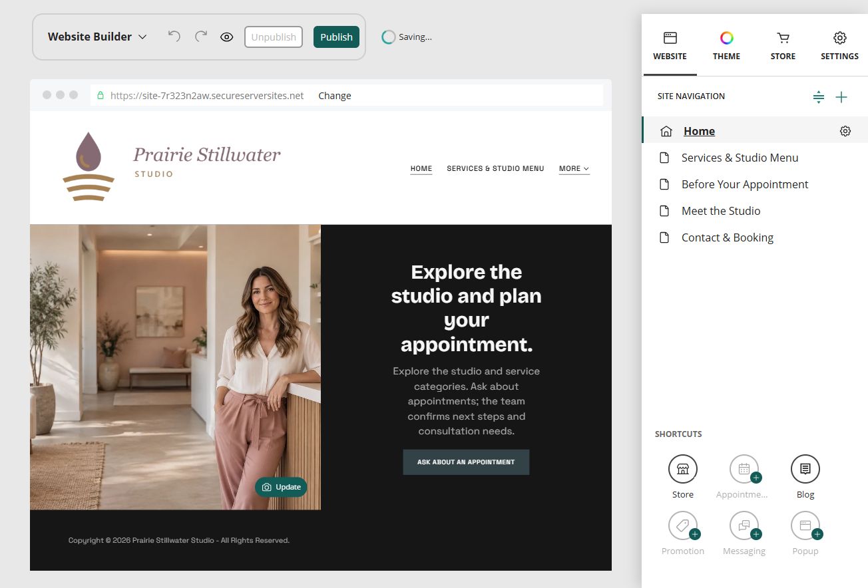868x588 pixels.
Task: Click the Copyright footer text
Action: pyautogui.click(x=179, y=540)
